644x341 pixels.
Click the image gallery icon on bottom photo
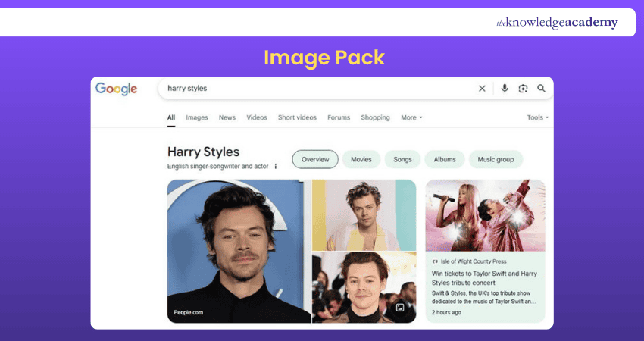pos(400,308)
